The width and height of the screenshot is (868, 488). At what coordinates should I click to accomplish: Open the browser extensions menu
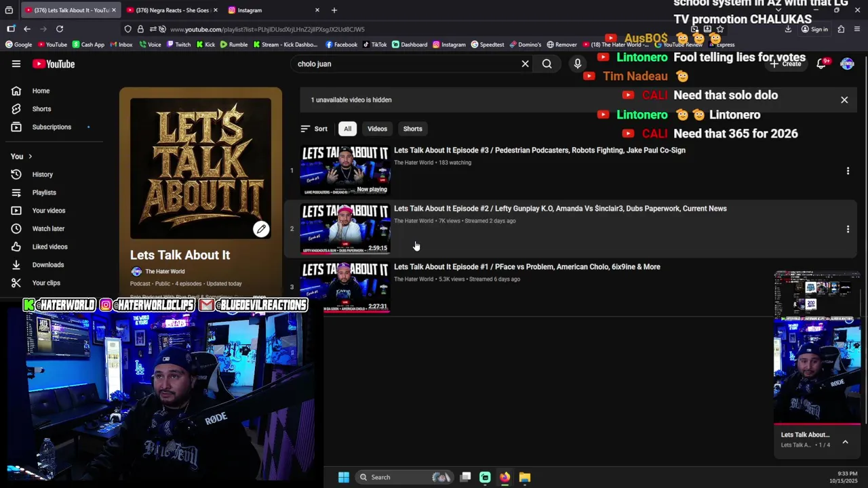[841, 29]
